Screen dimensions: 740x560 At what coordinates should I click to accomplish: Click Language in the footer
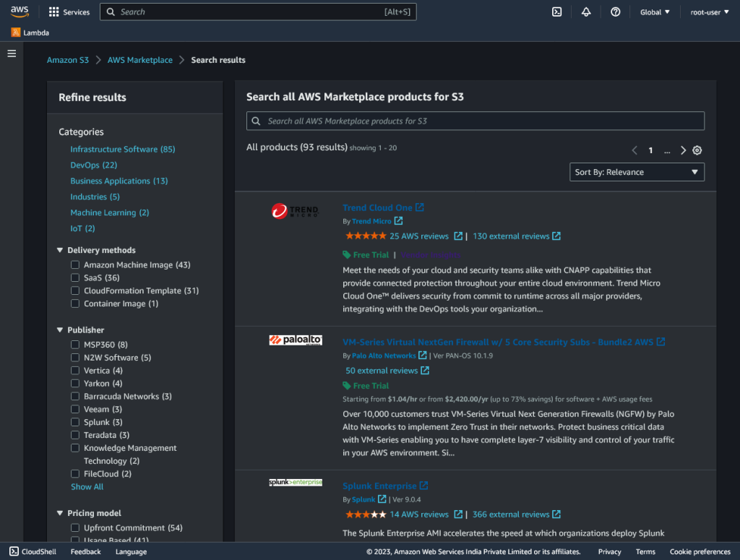click(x=131, y=551)
